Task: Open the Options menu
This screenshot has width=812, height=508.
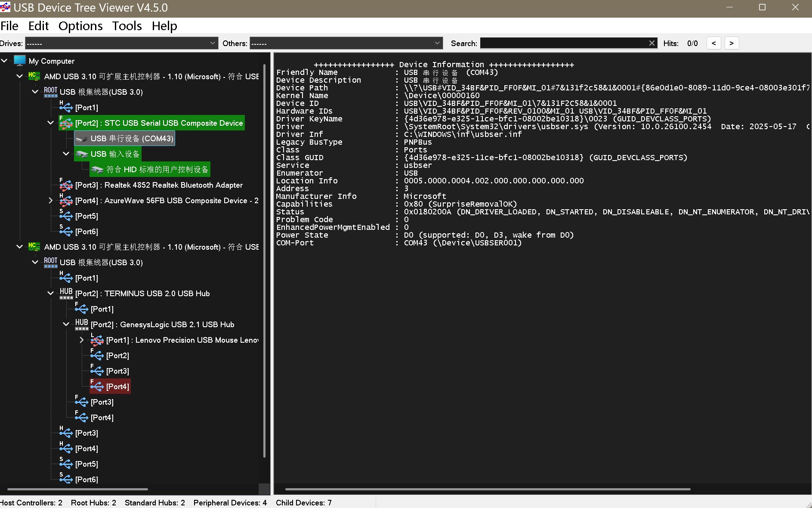Action: 80,26
